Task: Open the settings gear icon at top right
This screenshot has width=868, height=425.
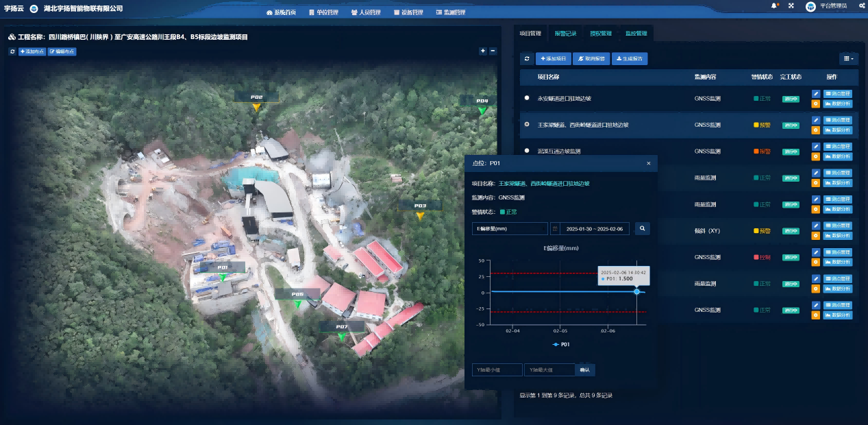Action: click(x=862, y=6)
